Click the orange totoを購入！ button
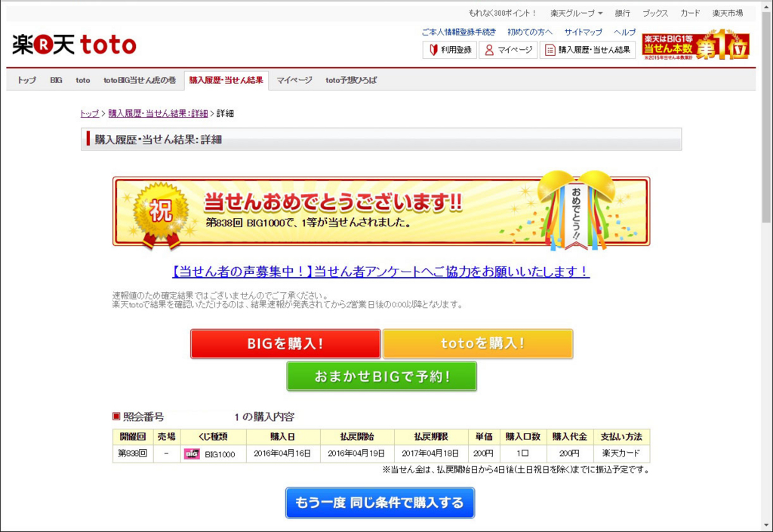Viewport: 773px width, 532px height. (478, 343)
